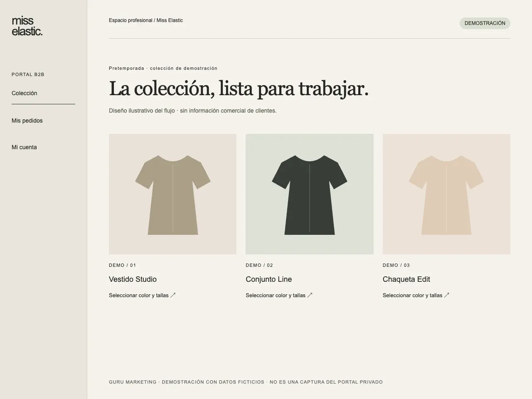The height and width of the screenshot is (399, 532).
Task: Click the DEMOSTRACIÓN badge
Action: point(485,23)
